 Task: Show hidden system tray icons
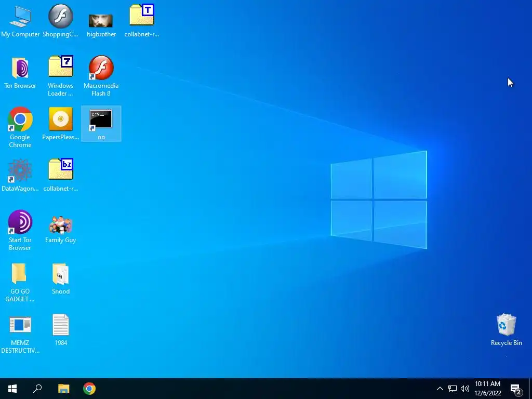tap(440, 389)
